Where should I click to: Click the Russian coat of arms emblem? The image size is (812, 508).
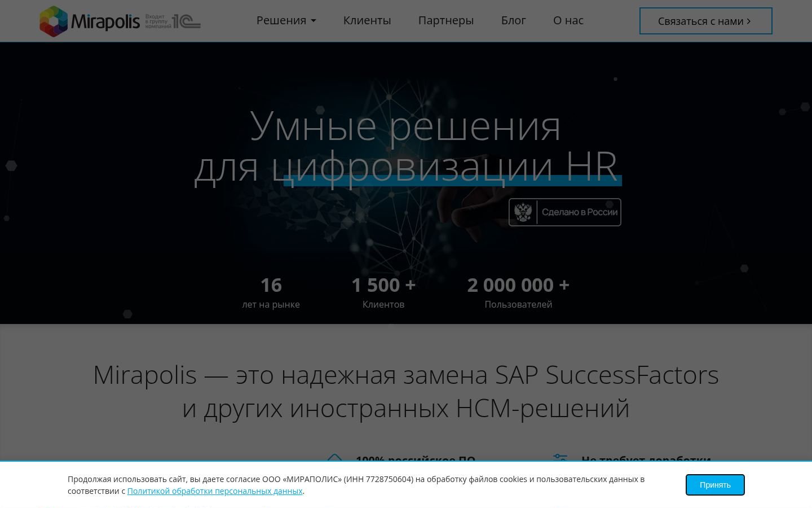coord(523,212)
